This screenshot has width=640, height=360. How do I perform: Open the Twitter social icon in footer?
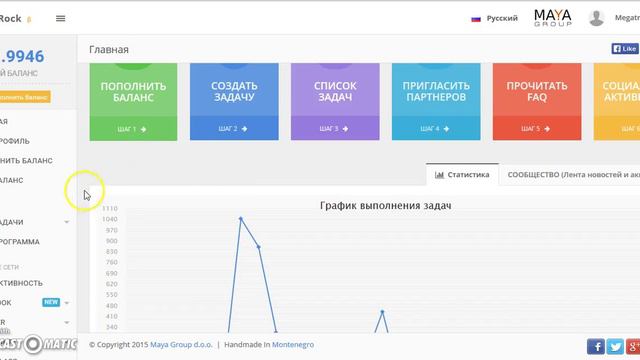click(615, 347)
